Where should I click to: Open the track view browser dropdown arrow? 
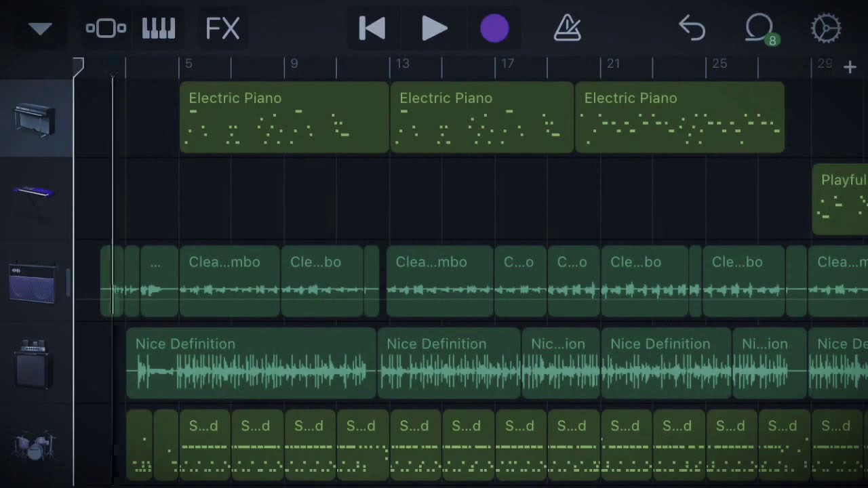click(40, 28)
